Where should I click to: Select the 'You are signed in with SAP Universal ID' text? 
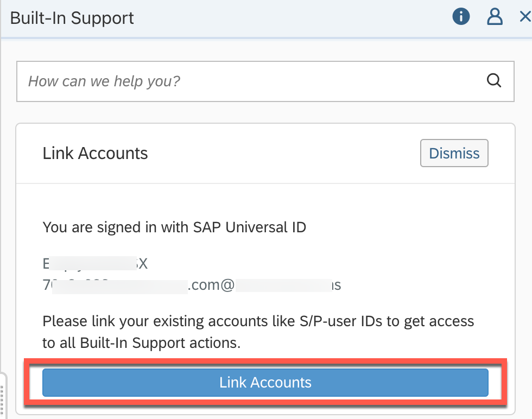tap(174, 227)
